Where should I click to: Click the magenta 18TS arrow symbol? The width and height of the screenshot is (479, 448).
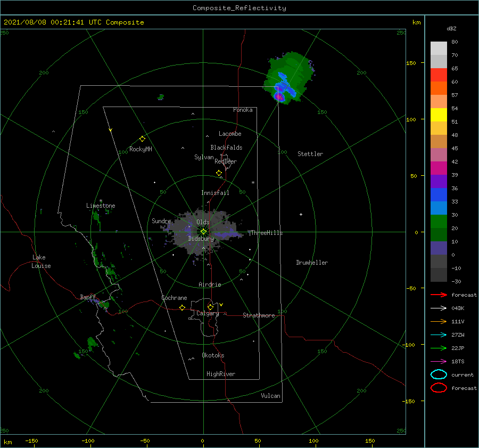point(439,362)
